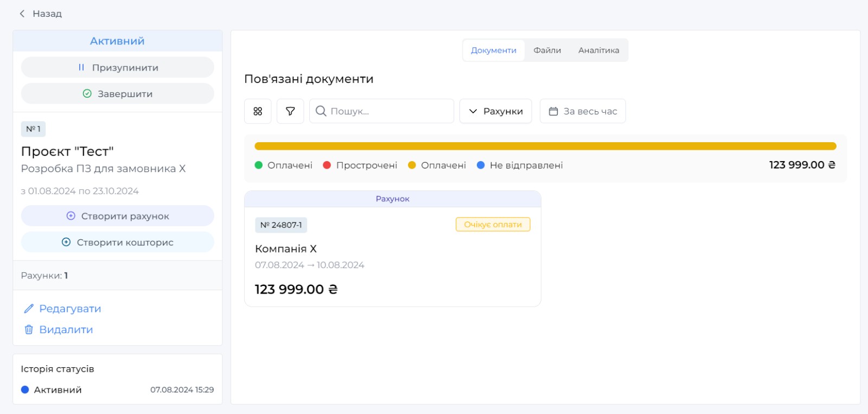Switch to the Файли tab
Screen dimensions: 868x414
(547, 50)
